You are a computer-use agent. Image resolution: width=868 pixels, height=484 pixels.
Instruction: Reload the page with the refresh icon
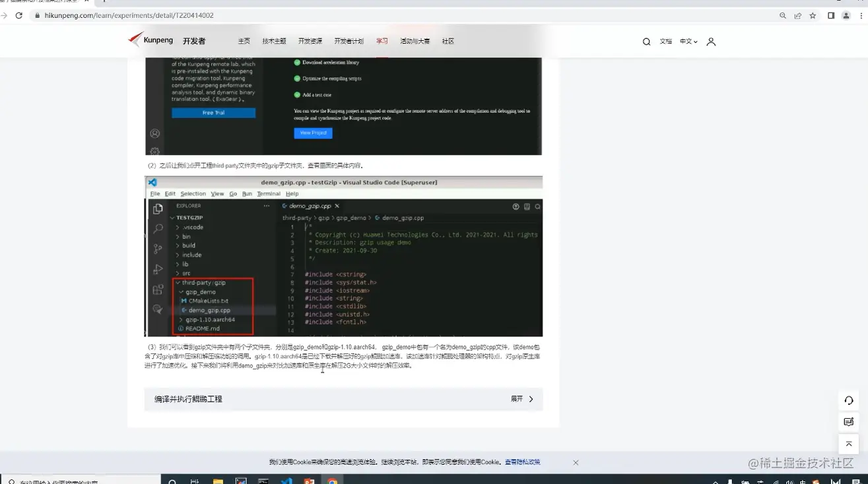[18, 15]
